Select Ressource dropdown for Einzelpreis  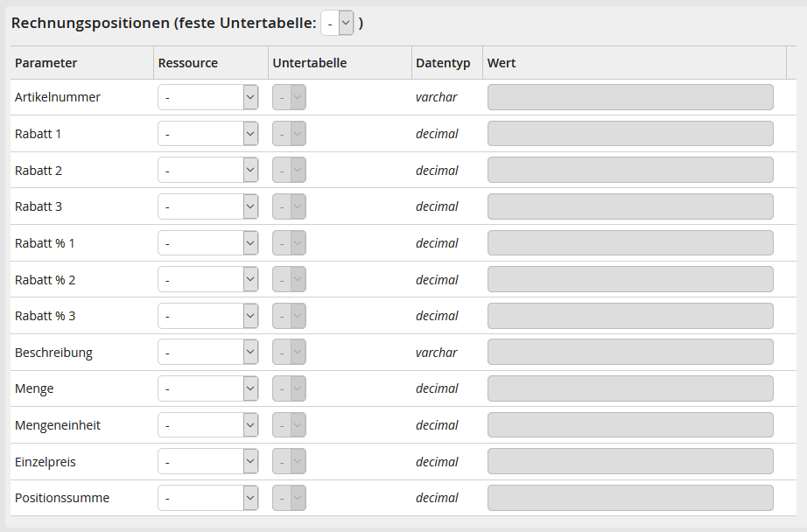click(x=208, y=462)
